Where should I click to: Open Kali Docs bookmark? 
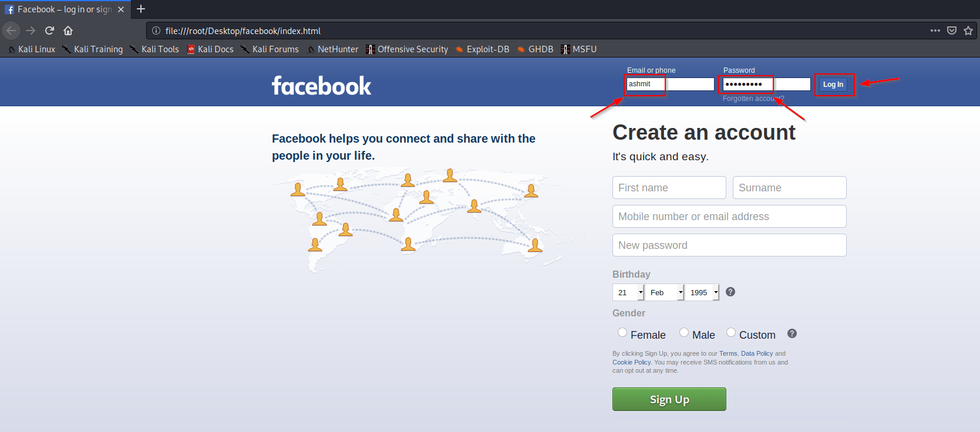point(210,49)
